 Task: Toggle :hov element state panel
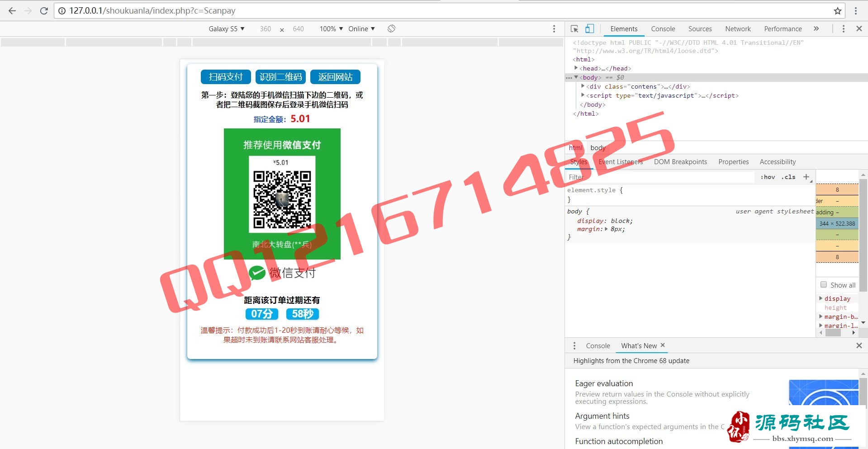pos(768,177)
